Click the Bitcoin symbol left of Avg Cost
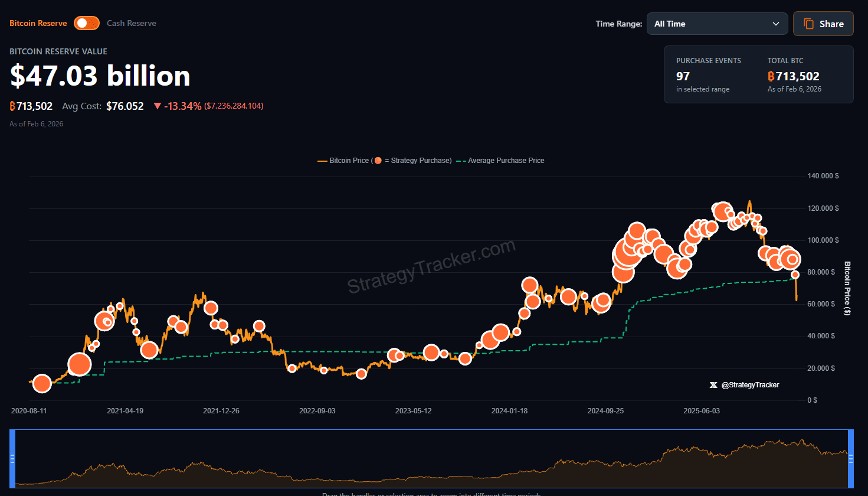Screen dimensions: 868x496 click(12, 106)
